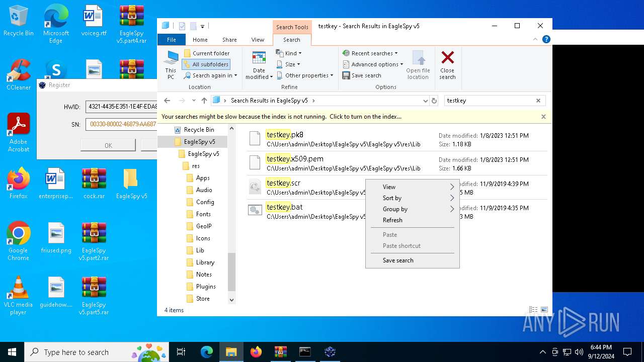Collapse the ribbon with the chevron

click(x=535, y=39)
